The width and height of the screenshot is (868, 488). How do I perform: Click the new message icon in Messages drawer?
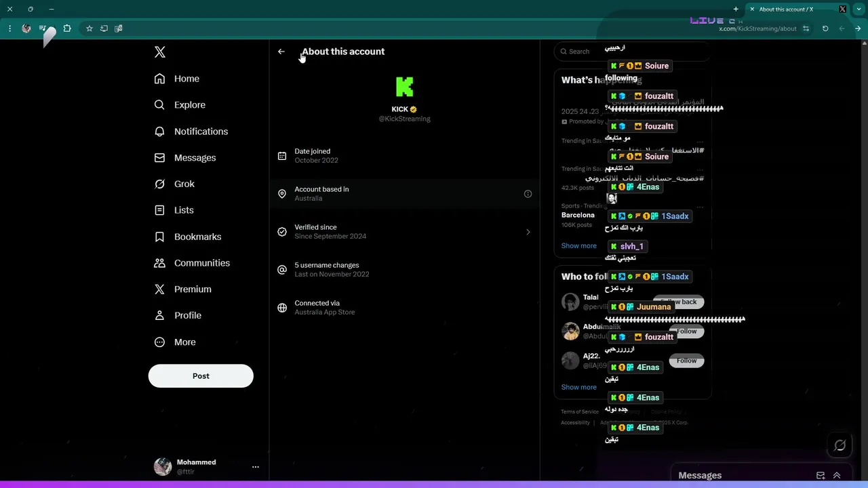821,476
